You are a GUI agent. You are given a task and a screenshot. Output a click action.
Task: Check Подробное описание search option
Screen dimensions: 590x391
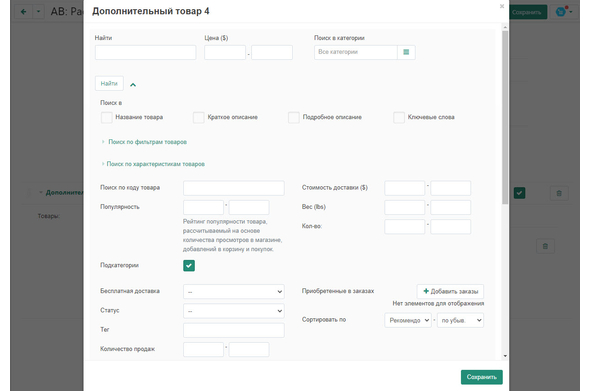pyautogui.click(x=293, y=117)
